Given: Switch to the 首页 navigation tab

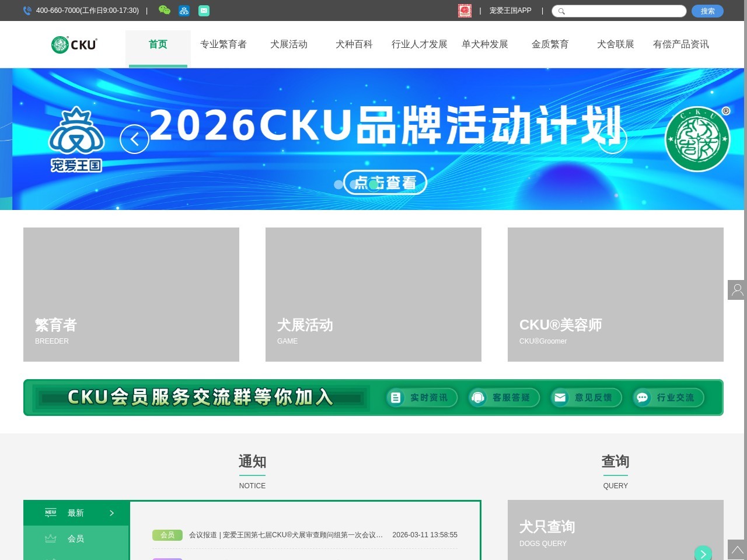Looking at the screenshot, I should pos(158,44).
